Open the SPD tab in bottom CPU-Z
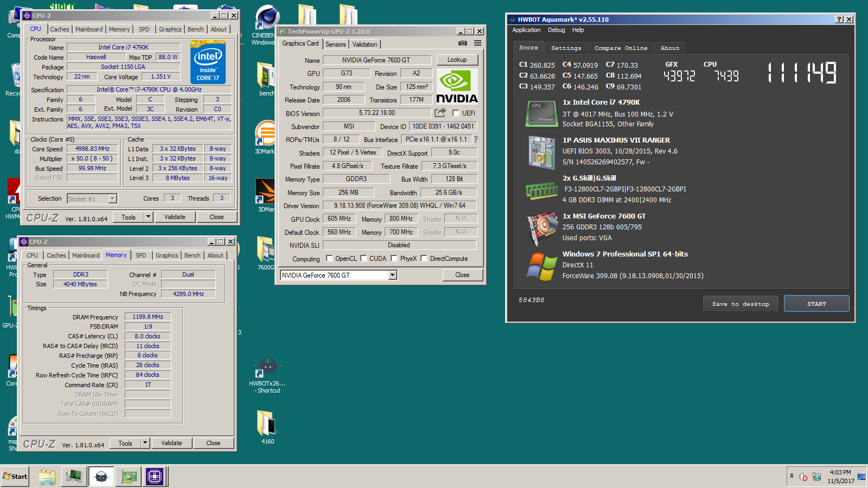The height and width of the screenshot is (488, 868). tap(141, 255)
